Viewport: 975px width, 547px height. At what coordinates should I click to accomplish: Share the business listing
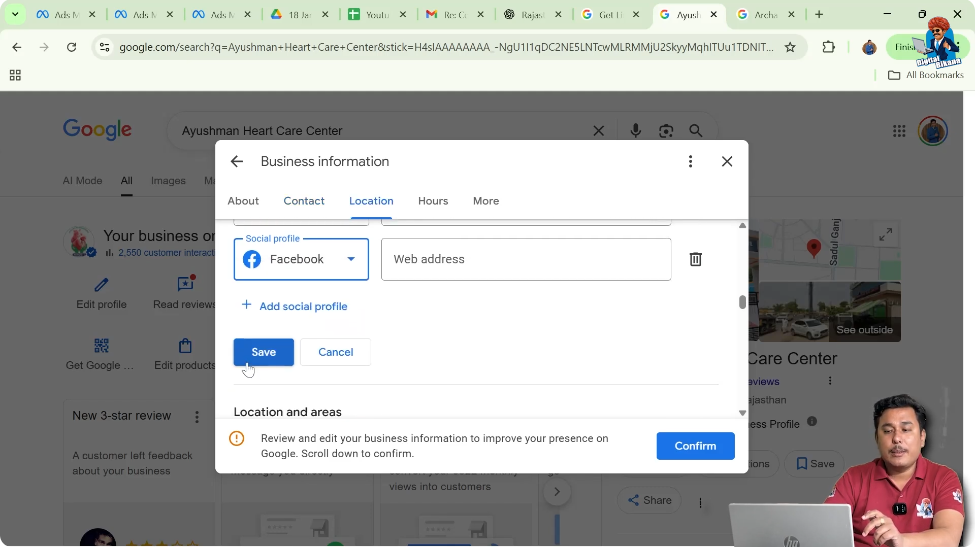649,500
